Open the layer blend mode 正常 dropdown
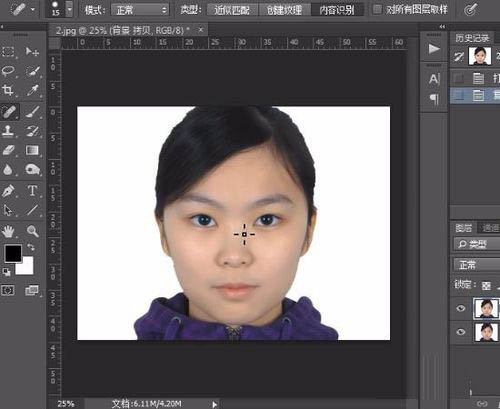 [477, 265]
